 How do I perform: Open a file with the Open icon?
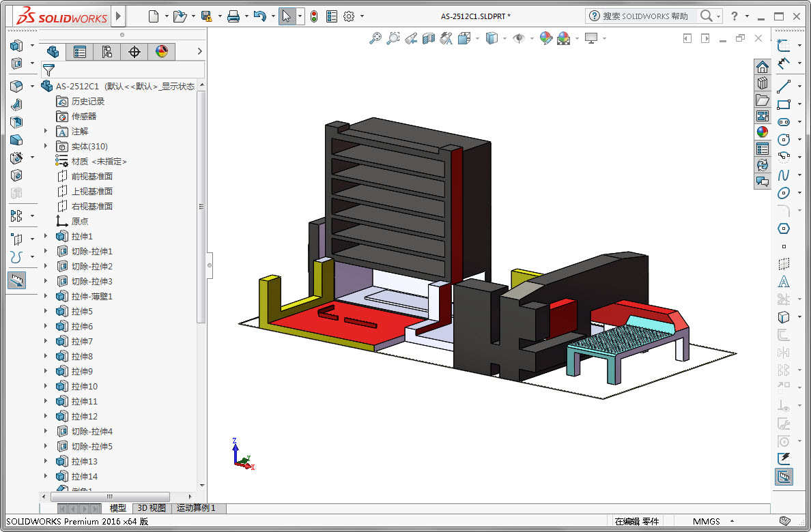tap(180, 16)
